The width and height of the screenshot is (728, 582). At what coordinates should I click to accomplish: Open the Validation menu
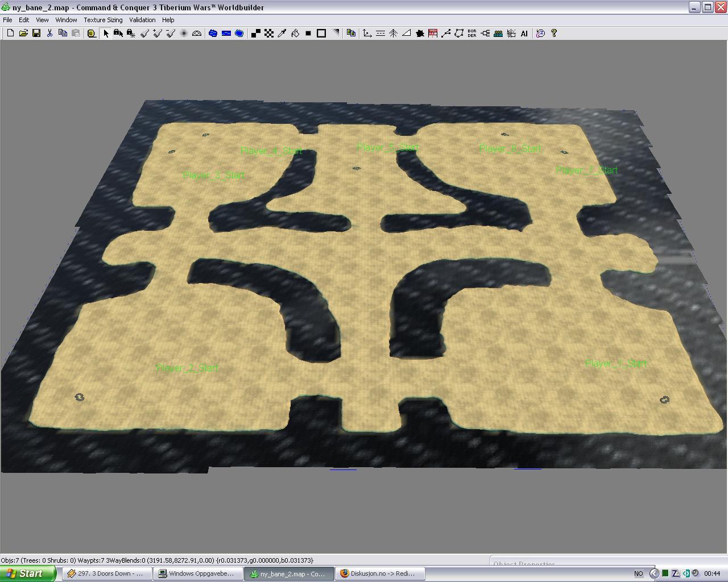[x=142, y=20]
